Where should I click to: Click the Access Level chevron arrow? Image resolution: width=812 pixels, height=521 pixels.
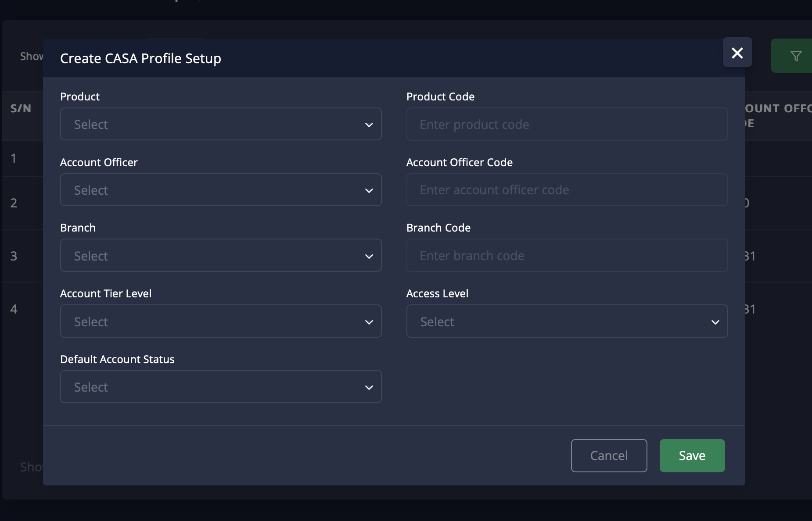tap(715, 322)
